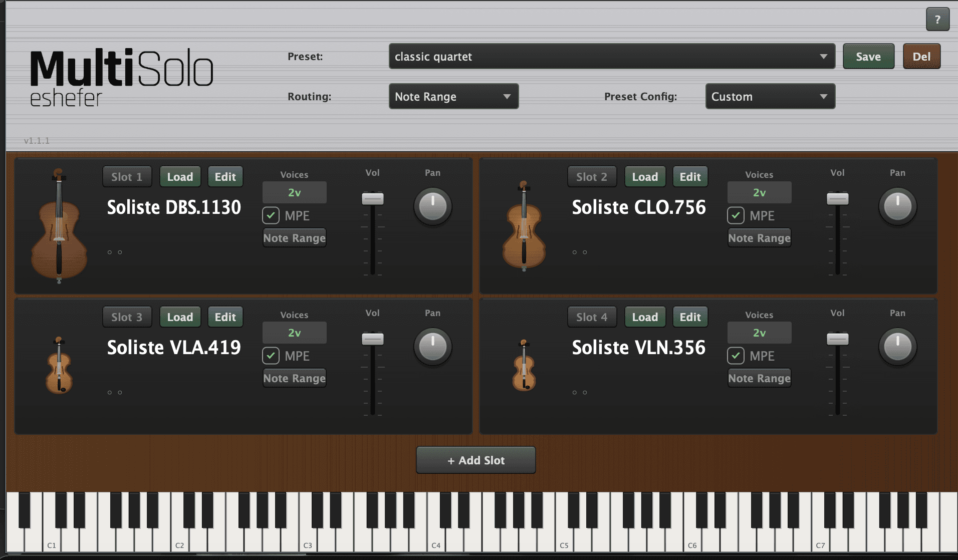The height and width of the screenshot is (560, 958).
Task: Open the Preset Config Custom dropdown
Action: click(770, 97)
